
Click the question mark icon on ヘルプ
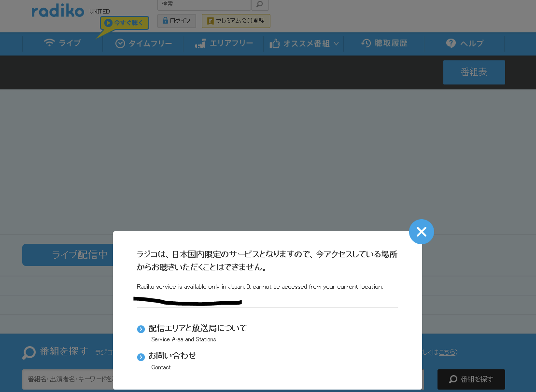pos(451,43)
